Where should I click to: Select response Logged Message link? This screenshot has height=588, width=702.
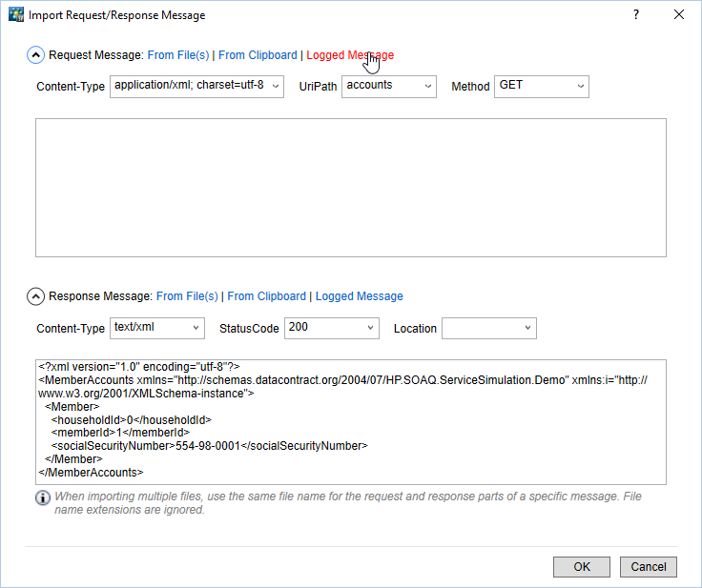359,296
